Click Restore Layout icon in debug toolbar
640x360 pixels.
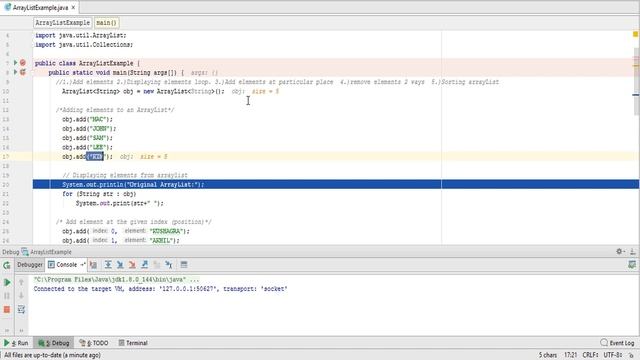coord(632,265)
